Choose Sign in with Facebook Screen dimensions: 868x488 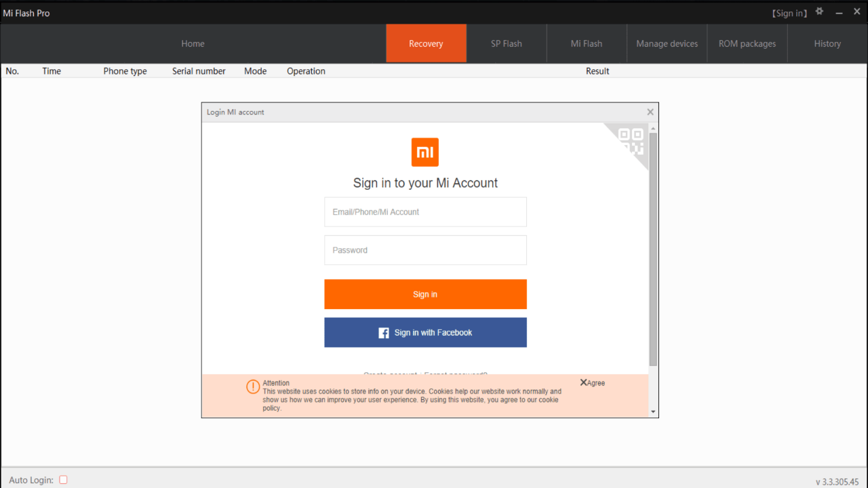click(425, 333)
